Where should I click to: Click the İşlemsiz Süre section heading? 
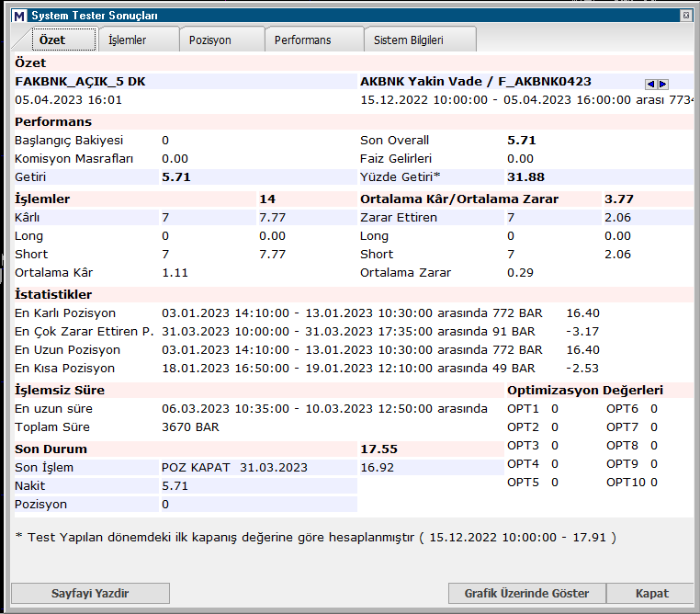click(60, 390)
